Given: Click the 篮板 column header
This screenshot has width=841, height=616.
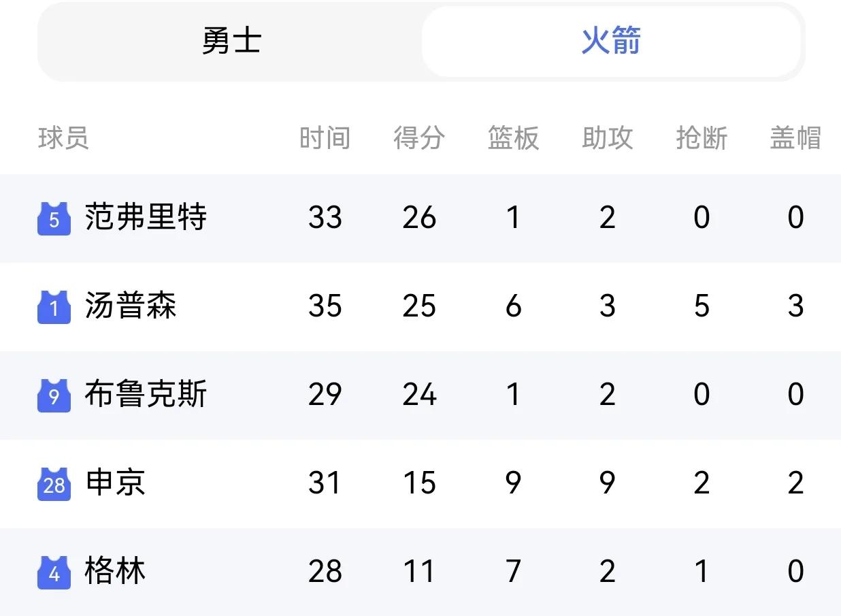Looking at the screenshot, I should coord(513,138).
